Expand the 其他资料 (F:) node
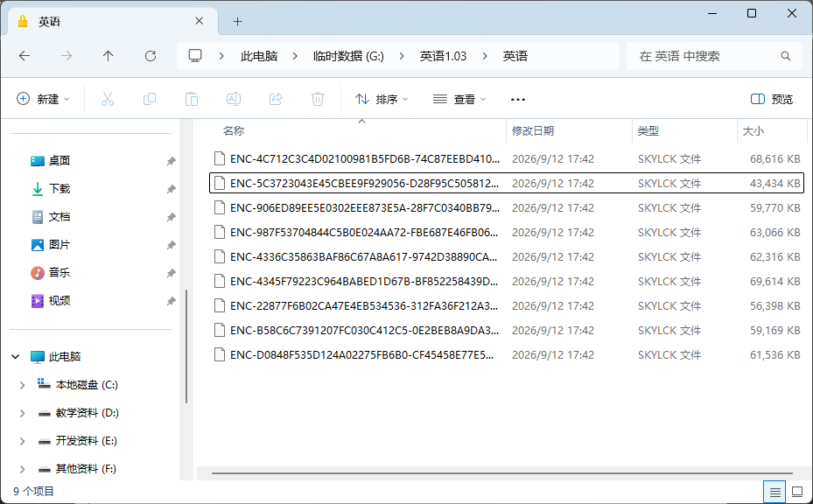The width and height of the screenshot is (813, 504). 22,469
